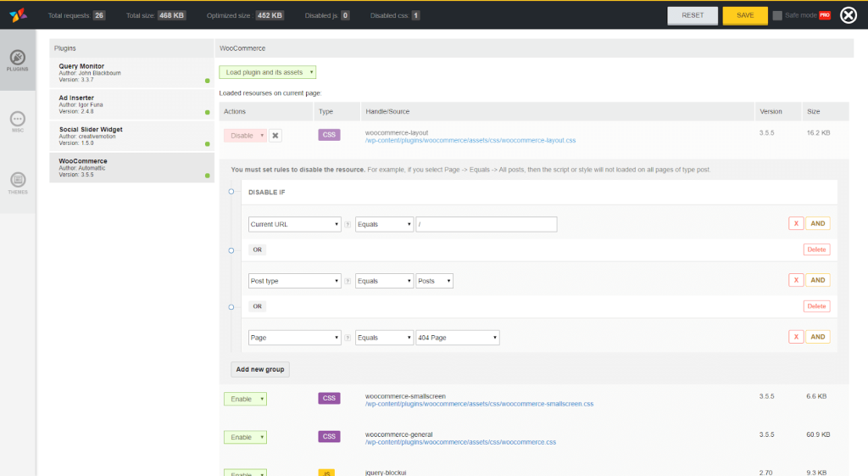
Task: Open the Current URL condition dropdown
Action: (294, 224)
